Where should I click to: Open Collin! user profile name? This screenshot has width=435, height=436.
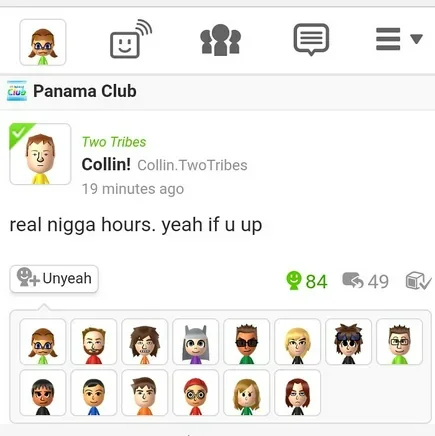[106, 164]
